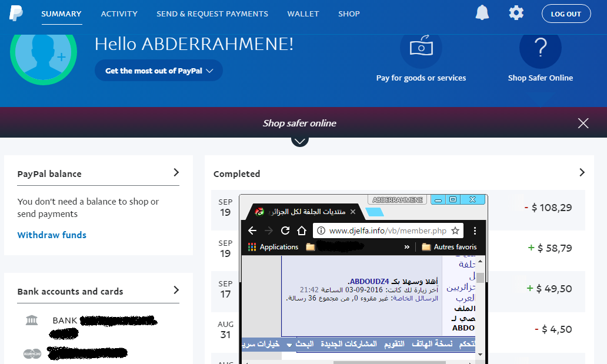Switch to the Activity tab
Image resolution: width=607 pixels, height=364 pixels.
tap(119, 14)
